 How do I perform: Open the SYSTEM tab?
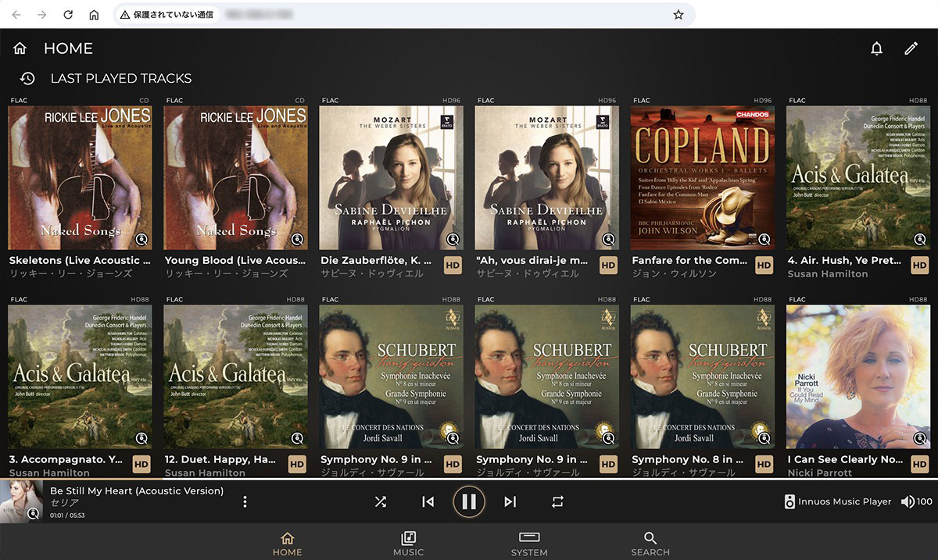click(529, 544)
